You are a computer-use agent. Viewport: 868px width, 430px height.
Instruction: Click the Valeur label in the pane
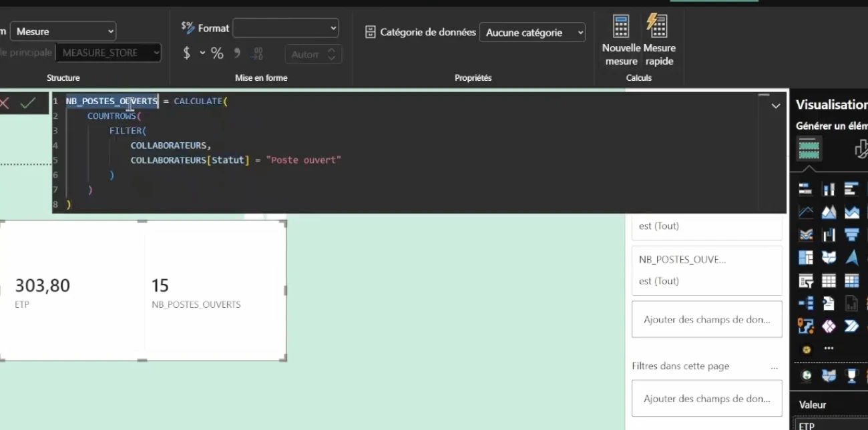(813, 405)
